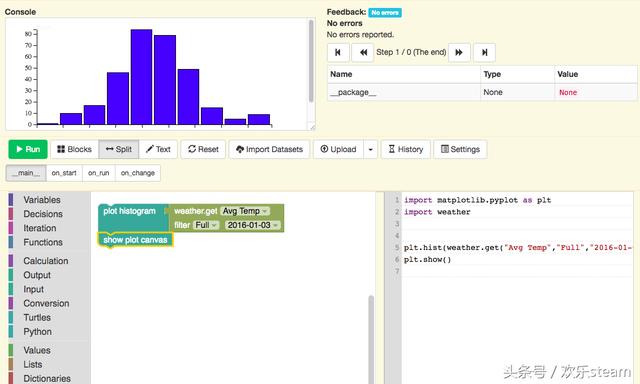The width and height of the screenshot is (640, 384).
Task: Step backward one step
Action: (362, 52)
